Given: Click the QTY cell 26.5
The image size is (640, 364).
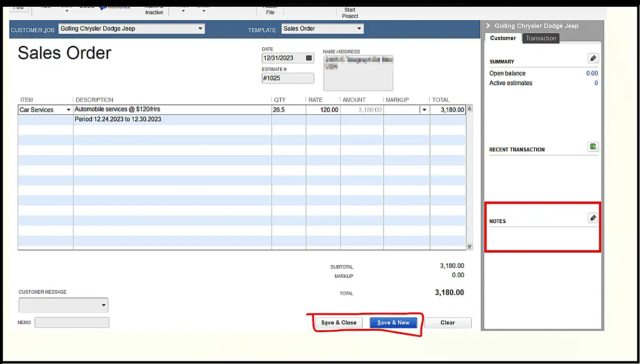Looking at the screenshot, I should (x=288, y=110).
